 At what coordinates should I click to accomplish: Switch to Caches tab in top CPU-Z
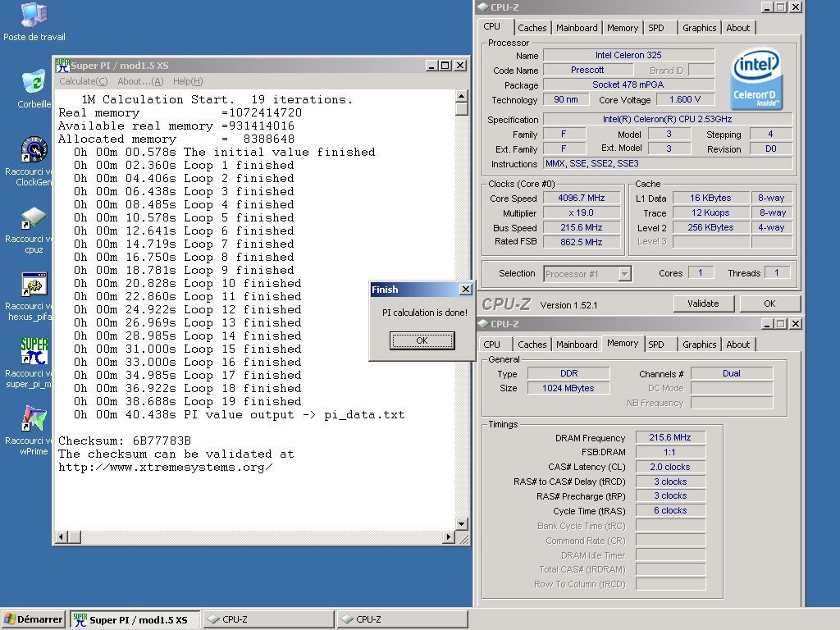532,28
